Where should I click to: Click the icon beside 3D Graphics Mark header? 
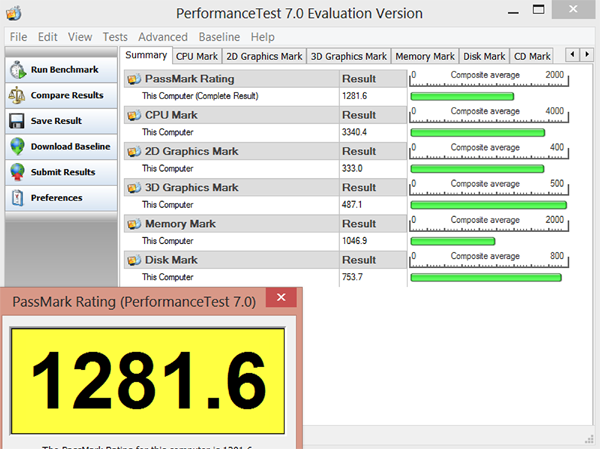[134, 188]
